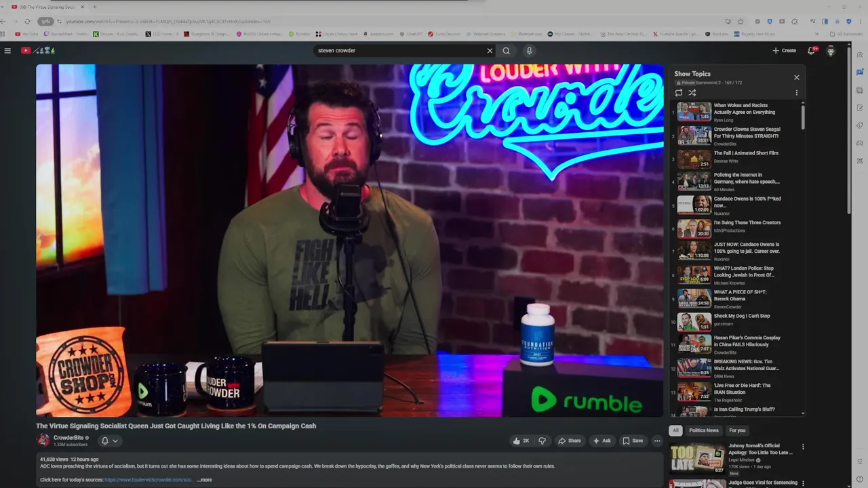Viewport: 868px width, 488px height.
Task: Open the All Bookmarks folder
Action: tap(848, 34)
